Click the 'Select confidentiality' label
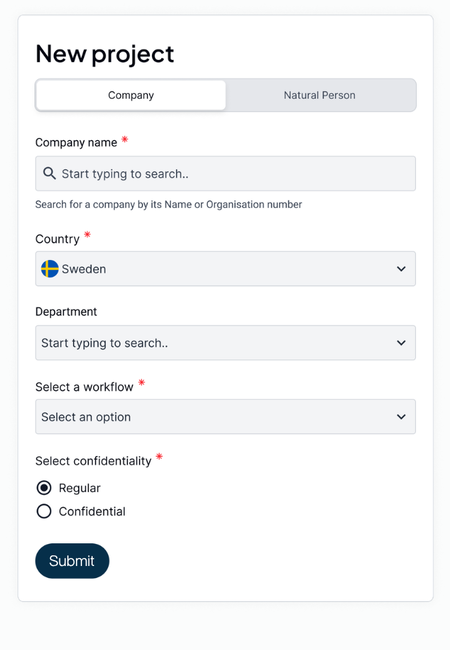450x650 pixels. [x=93, y=461]
